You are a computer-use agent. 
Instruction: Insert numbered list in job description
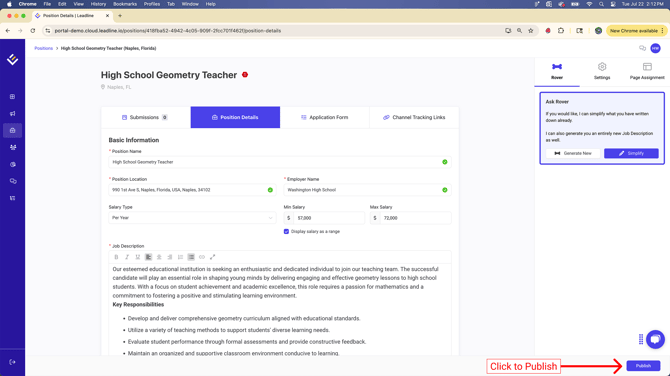tap(180, 257)
